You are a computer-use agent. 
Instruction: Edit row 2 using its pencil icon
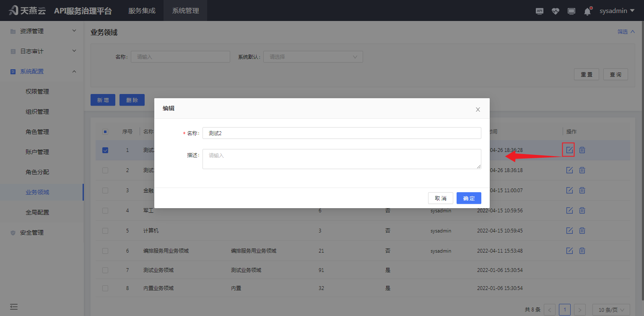click(x=569, y=170)
